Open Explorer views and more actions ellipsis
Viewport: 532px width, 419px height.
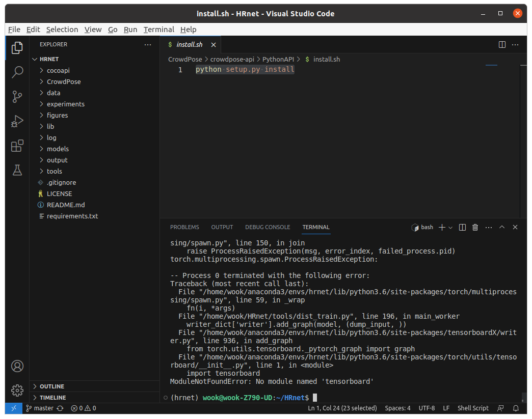click(148, 44)
